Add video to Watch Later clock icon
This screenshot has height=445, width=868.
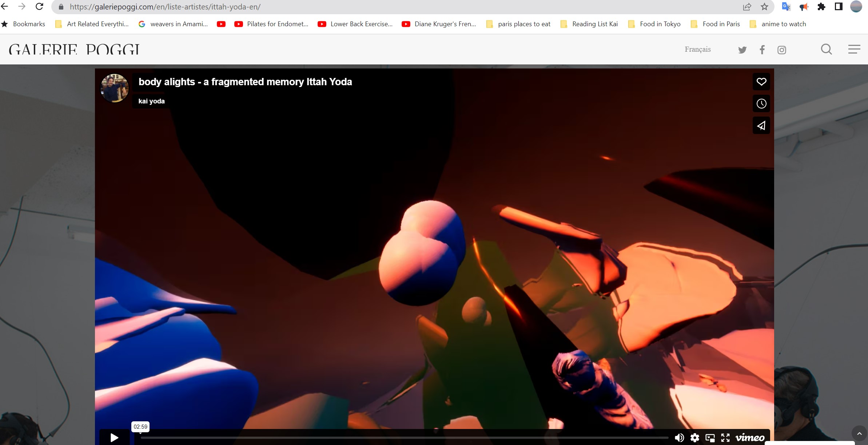pos(761,103)
